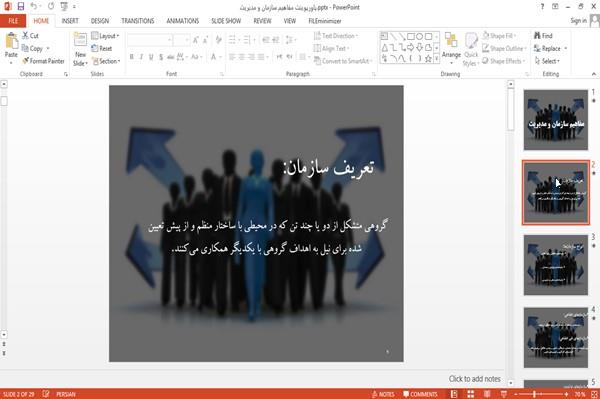Pick the star shape in Drawing gallery

[429, 58]
